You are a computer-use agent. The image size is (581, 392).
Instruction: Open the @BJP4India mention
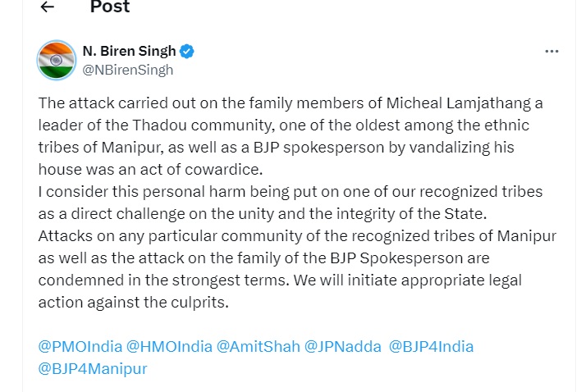pos(431,347)
